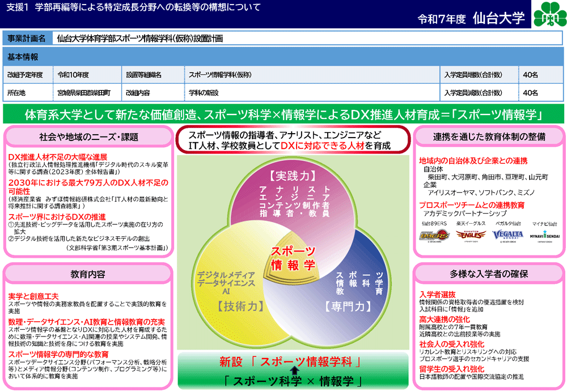The width and height of the screenshot is (567, 392).
Task: Click the 社会や地域のニーズ・課題 panel header
Action: click(88, 137)
